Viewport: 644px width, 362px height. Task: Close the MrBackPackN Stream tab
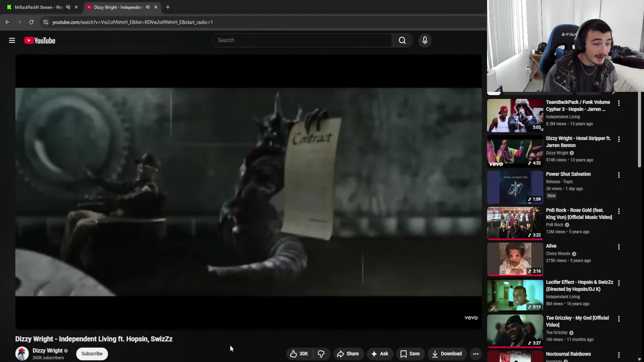(x=76, y=7)
